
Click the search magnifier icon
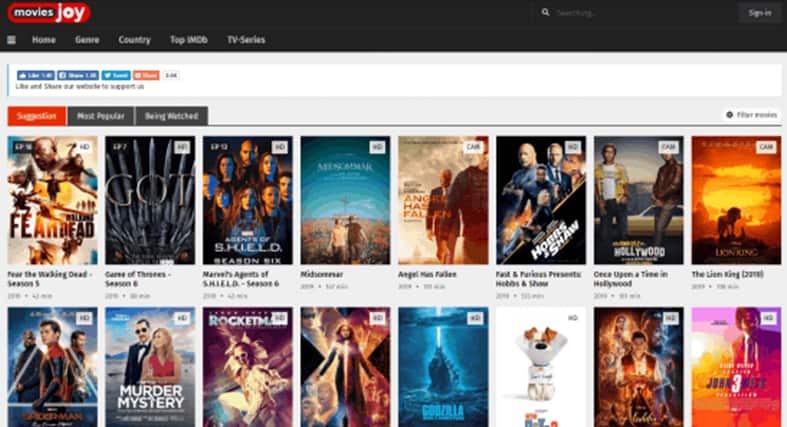(545, 12)
